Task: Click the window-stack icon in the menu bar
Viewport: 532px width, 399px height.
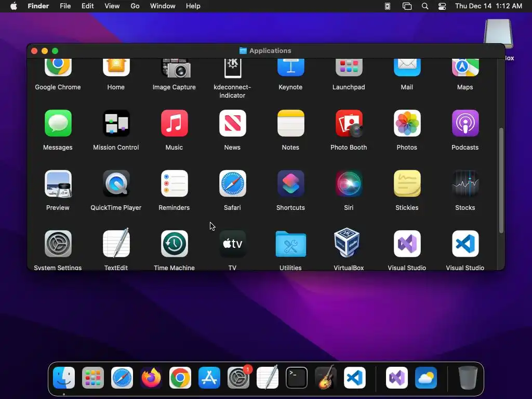Action: pyautogui.click(x=407, y=6)
